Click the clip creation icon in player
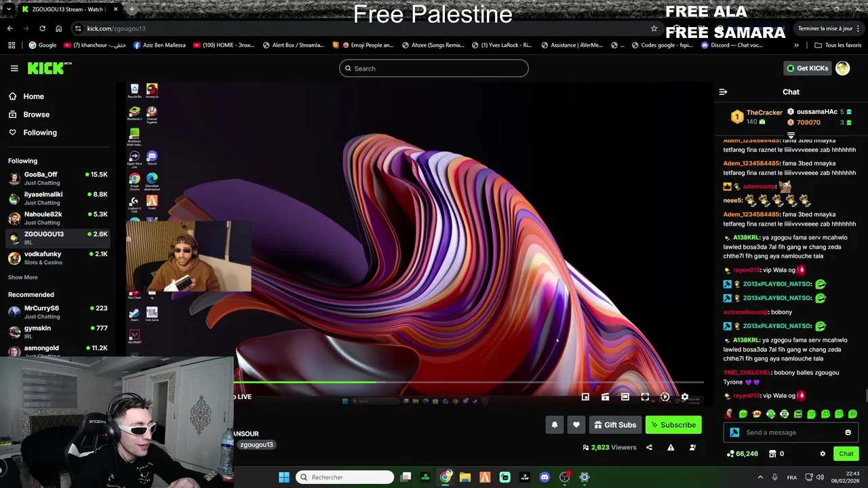Viewport: 868px width, 488px height. pos(606,397)
